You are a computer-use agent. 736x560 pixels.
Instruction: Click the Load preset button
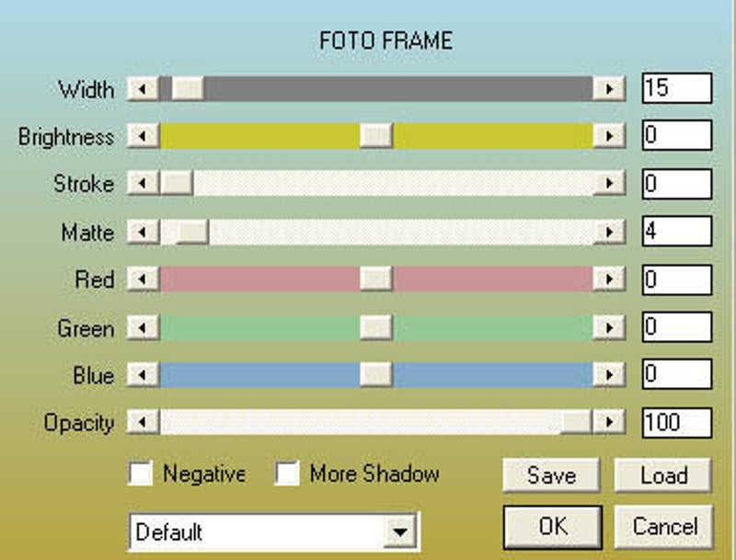point(663,475)
